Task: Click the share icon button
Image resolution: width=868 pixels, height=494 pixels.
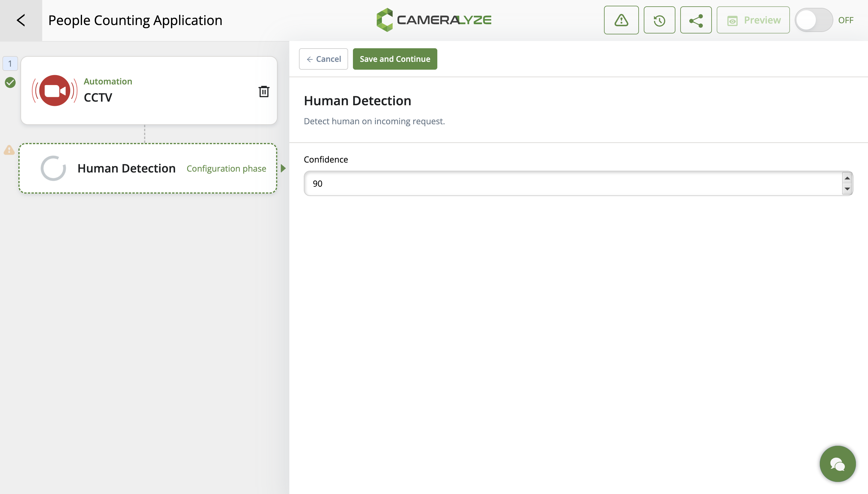Action: click(x=696, y=21)
